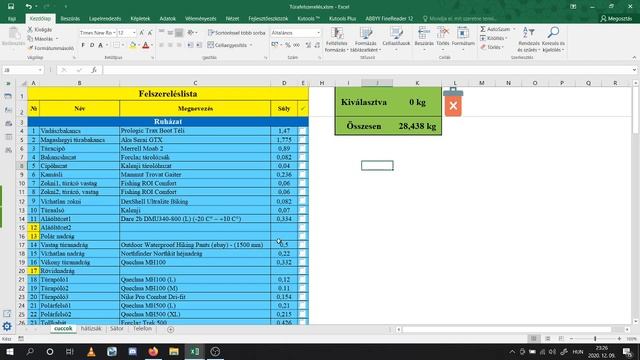Screen dimensions: 640x360
Task: Tick the checkbox for Vadászbakancs
Action: tap(302, 131)
